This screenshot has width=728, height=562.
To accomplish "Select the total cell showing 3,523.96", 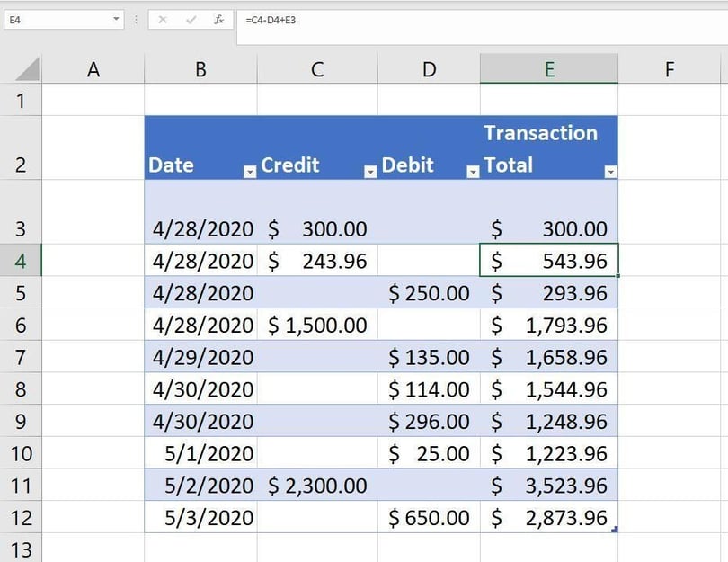I will (548, 486).
